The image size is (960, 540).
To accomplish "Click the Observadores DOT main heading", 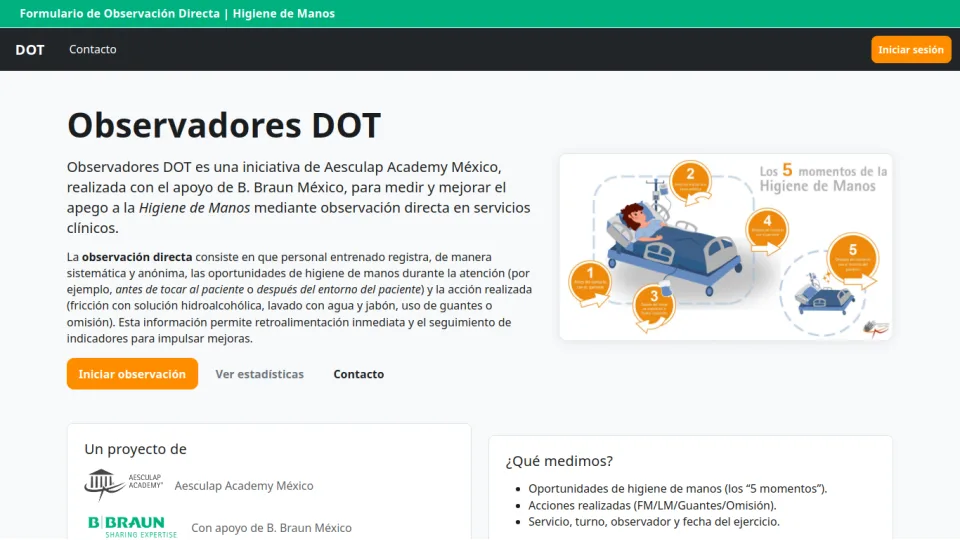I will pos(224,126).
